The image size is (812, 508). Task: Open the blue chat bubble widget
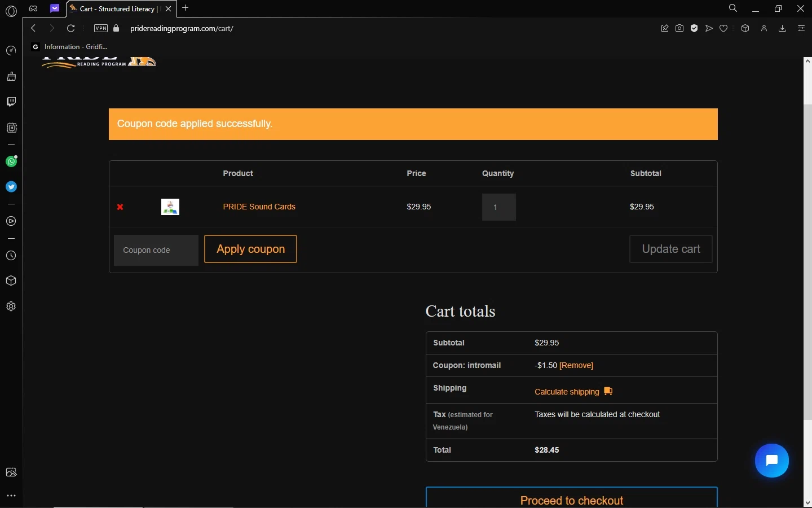tap(771, 461)
